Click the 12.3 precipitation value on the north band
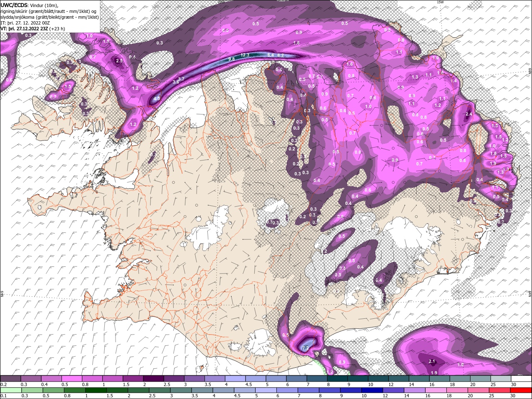The width and height of the screenshot is (532, 399). pyautogui.click(x=245, y=55)
